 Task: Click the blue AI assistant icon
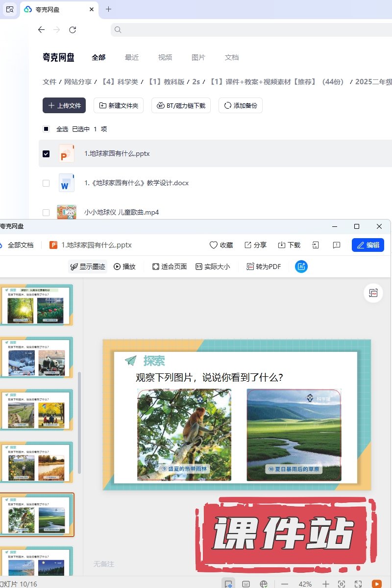coord(301,267)
